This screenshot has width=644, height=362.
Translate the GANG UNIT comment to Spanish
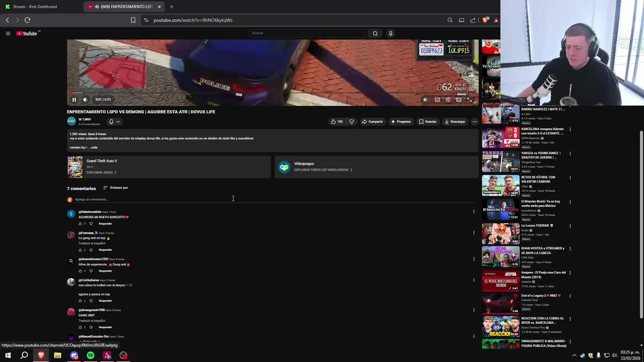pyautogui.click(x=92, y=321)
